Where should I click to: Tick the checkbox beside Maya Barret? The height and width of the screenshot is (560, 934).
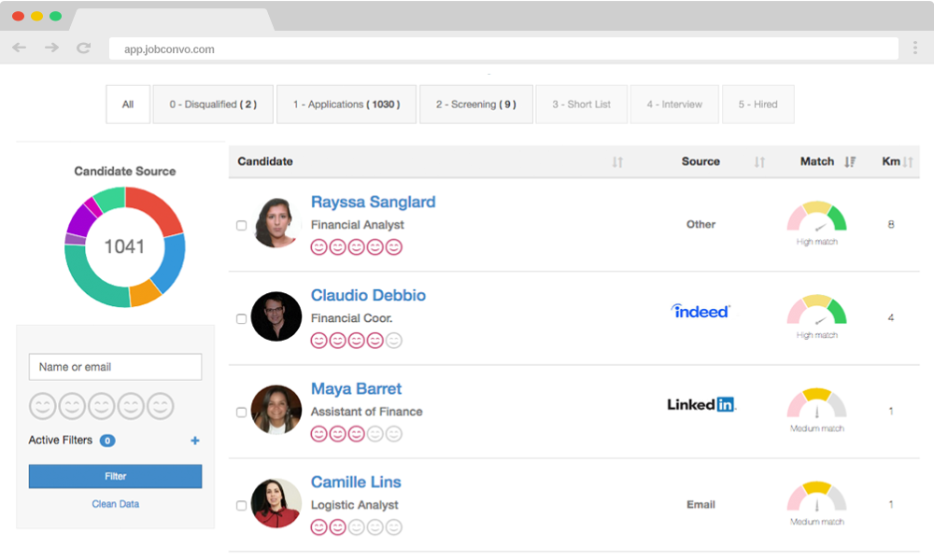click(241, 411)
